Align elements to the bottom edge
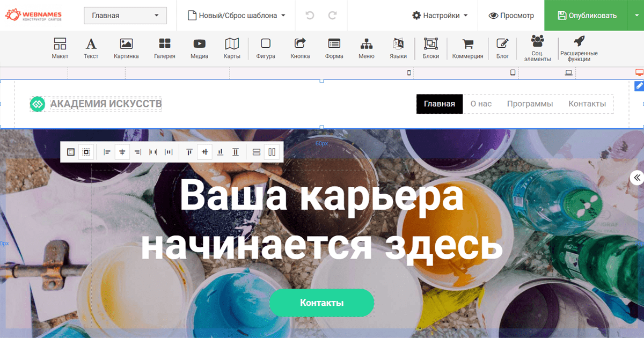 (x=220, y=152)
